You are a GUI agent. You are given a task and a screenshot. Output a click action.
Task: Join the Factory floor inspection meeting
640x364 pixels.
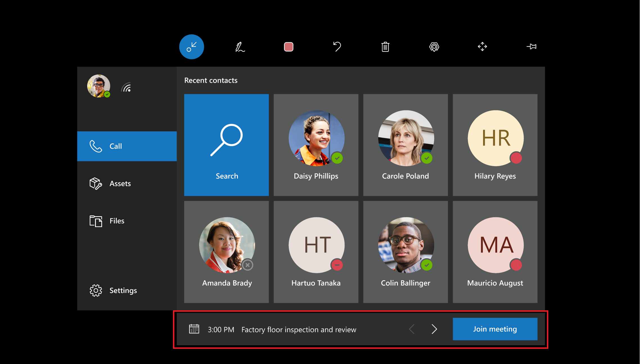(494, 329)
